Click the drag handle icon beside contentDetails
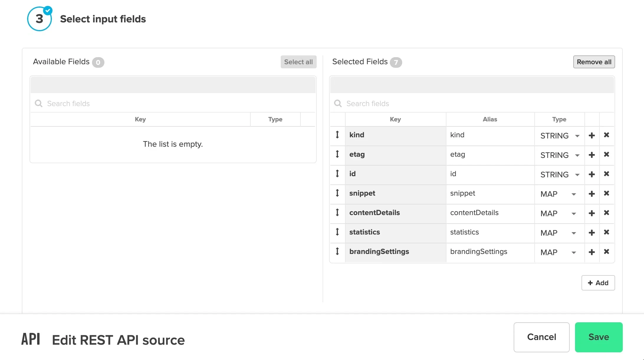Screen dimensions: 644x360 point(337,213)
